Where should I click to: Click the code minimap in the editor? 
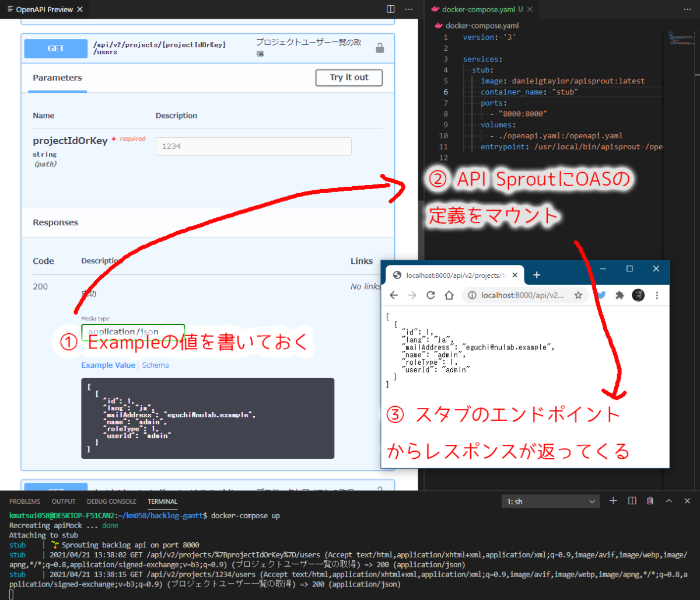click(x=680, y=40)
